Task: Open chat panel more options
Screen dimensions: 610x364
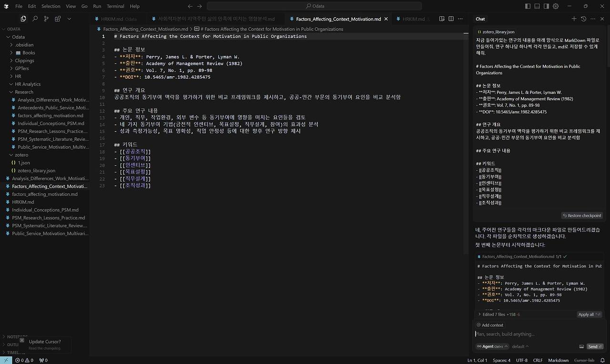Action: pos(593,19)
